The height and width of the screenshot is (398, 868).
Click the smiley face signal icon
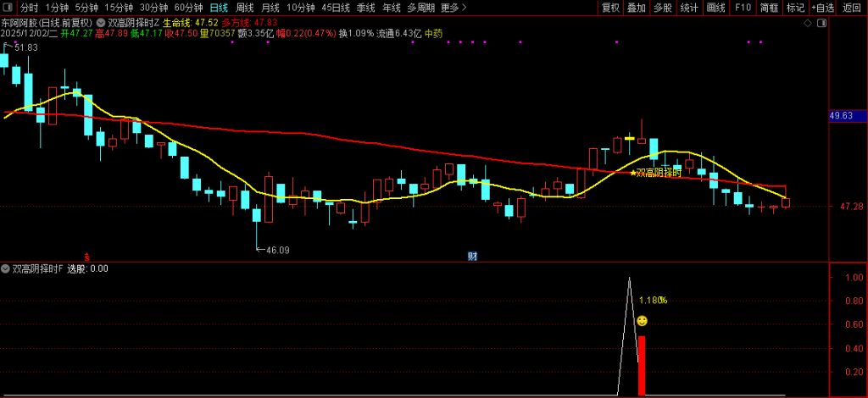[x=642, y=321]
